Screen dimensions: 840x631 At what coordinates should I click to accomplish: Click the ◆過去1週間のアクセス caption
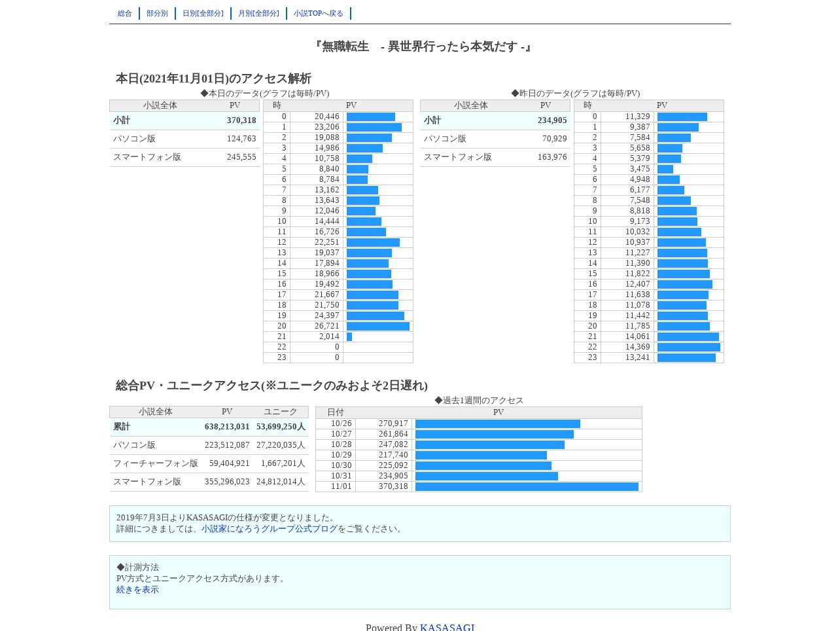click(479, 401)
